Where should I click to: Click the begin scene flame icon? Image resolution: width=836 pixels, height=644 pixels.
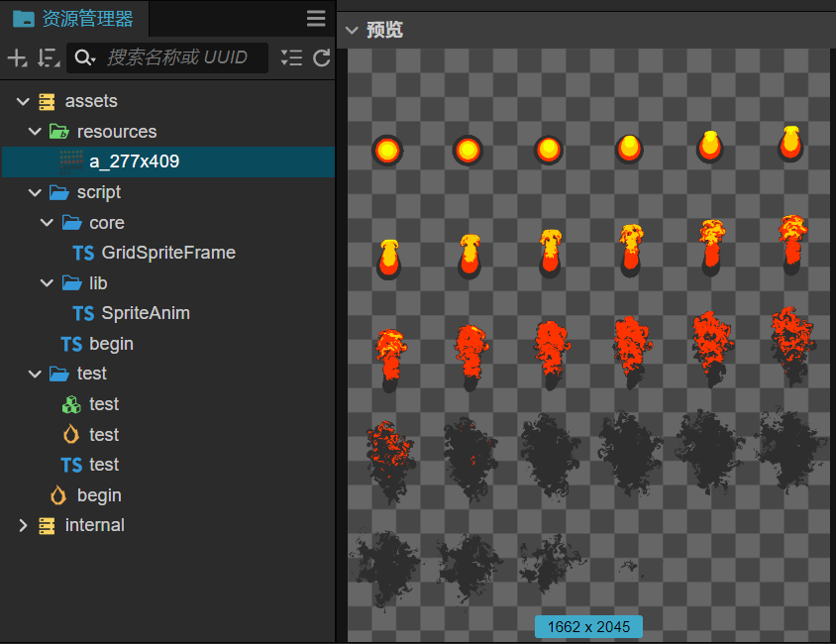(58, 495)
